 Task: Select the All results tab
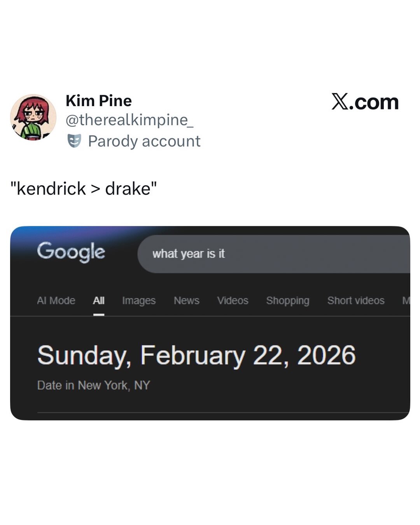click(x=99, y=301)
